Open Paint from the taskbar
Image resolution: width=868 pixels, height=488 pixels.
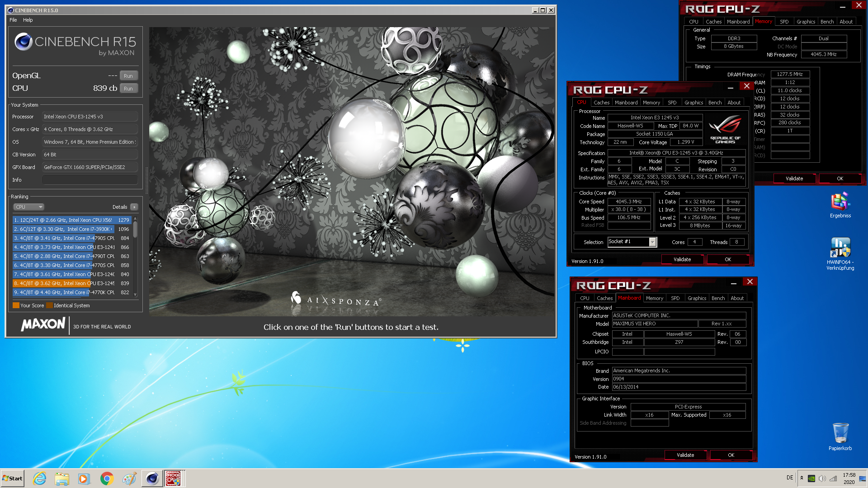(129, 478)
